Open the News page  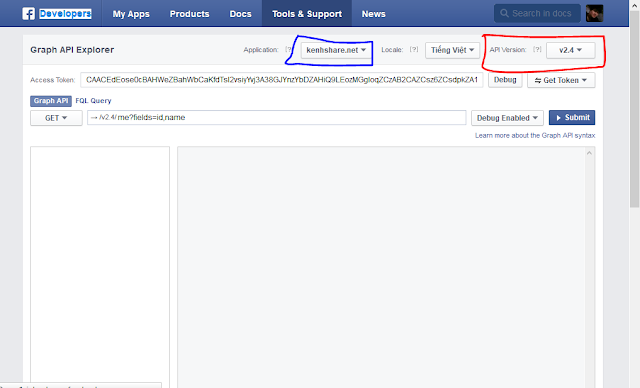pos(373,14)
